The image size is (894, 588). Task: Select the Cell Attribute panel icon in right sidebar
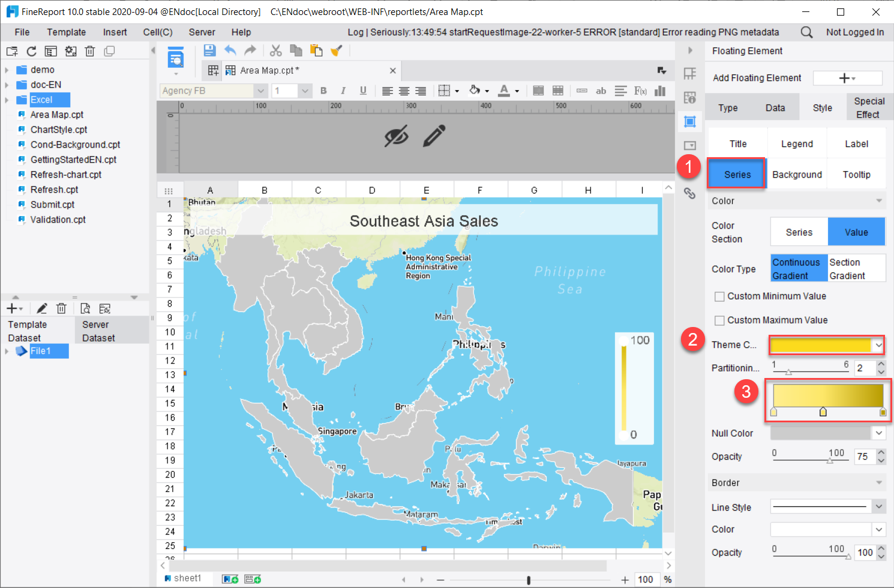click(x=690, y=97)
